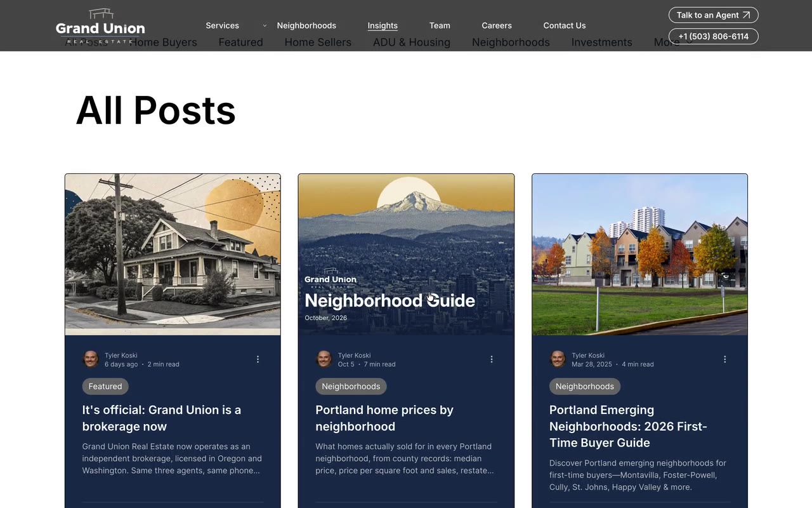Open the Neighborhood Guide post thumbnail
812x508 pixels.
pyautogui.click(x=406, y=255)
